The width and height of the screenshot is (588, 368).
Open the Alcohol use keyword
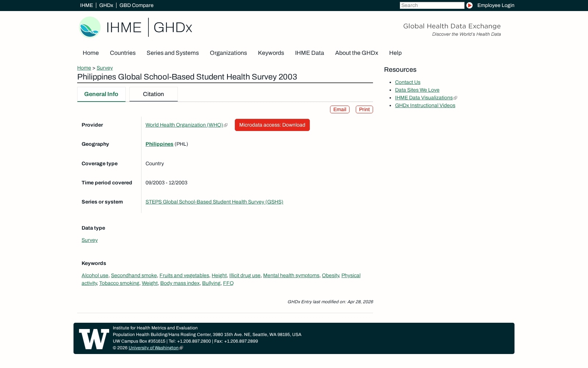coord(95,276)
